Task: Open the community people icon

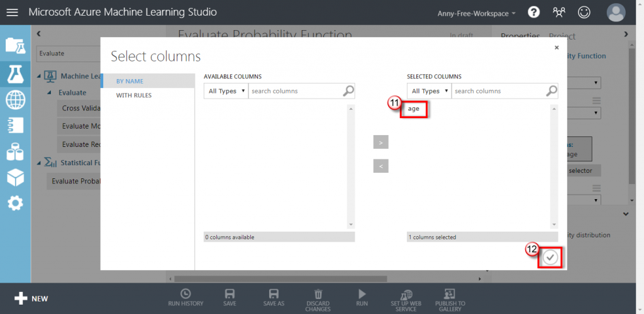Action: point(558,13)
